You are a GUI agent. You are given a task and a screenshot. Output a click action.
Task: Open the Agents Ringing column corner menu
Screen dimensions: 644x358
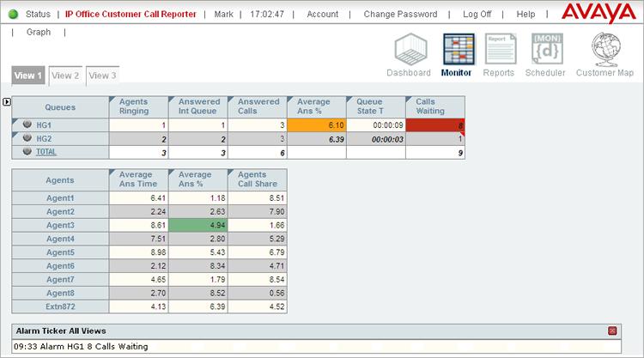pos(112,100)
